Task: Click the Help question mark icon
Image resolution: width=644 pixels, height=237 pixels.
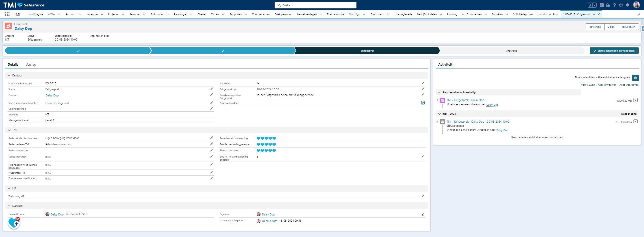Action: tap(614, 5)
